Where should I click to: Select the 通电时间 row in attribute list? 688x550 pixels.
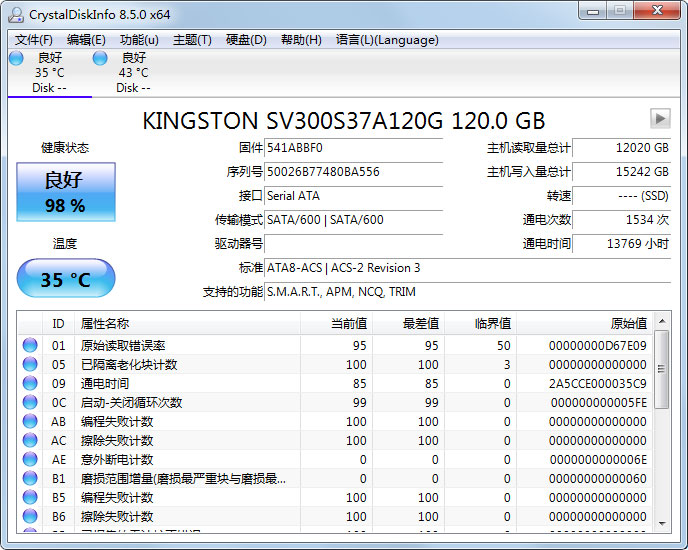(335, 383)
